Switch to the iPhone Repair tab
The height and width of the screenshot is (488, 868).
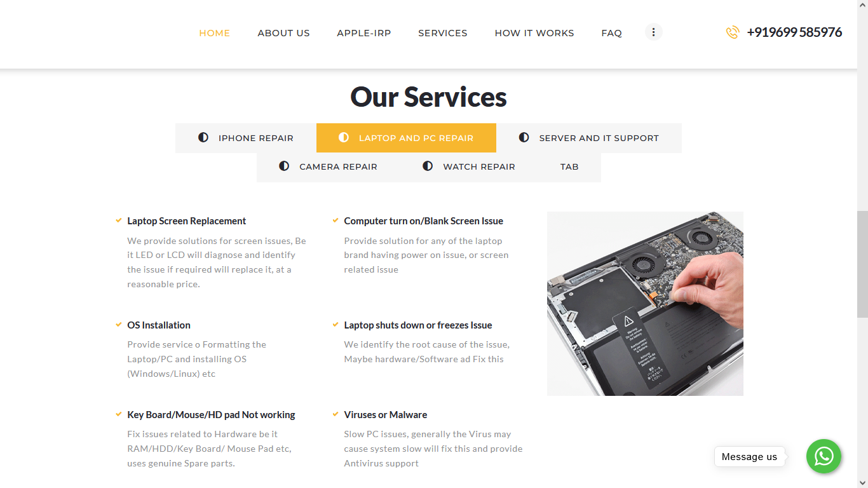246,138
